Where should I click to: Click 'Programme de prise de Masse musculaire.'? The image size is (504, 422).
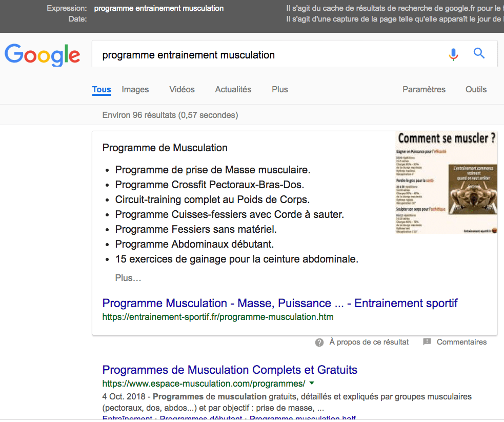(213, 170)
